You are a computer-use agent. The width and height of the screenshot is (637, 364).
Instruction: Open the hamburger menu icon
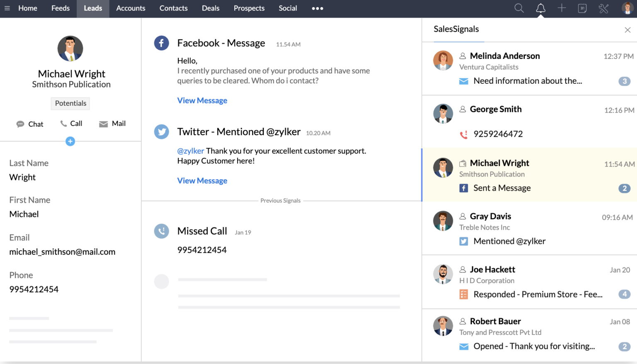pyautogui.click(x=7, y=8)
